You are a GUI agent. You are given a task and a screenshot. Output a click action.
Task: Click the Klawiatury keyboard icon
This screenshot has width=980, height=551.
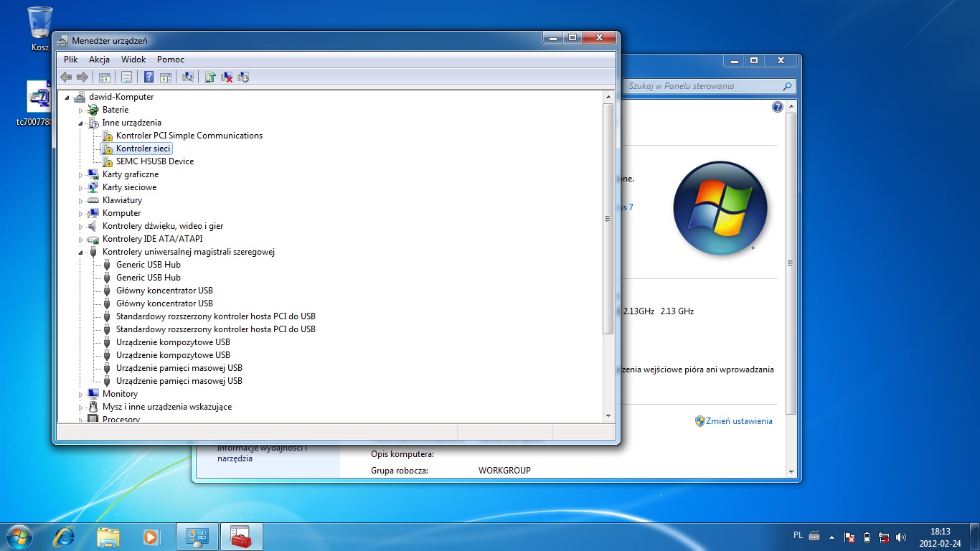coord(93,200)
